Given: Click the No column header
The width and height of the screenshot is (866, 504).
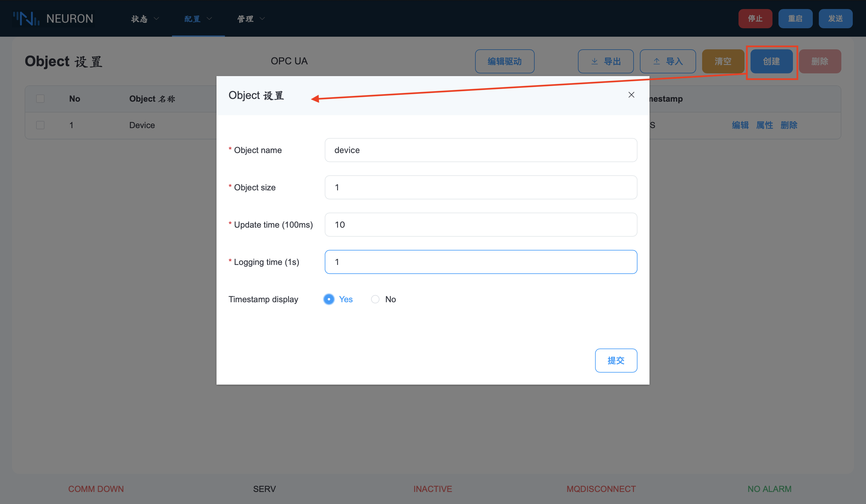Looking at the screenshot, I should (75, 99).
